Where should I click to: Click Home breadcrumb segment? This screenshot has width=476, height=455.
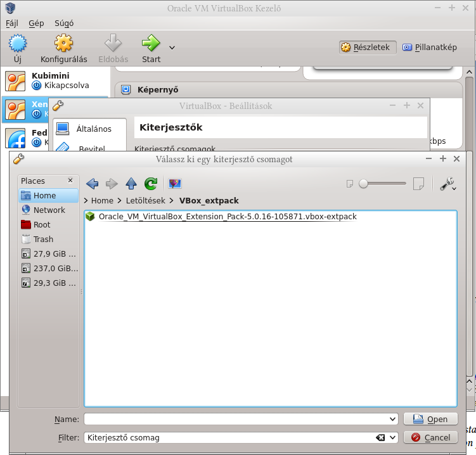[x=102, y=201]
